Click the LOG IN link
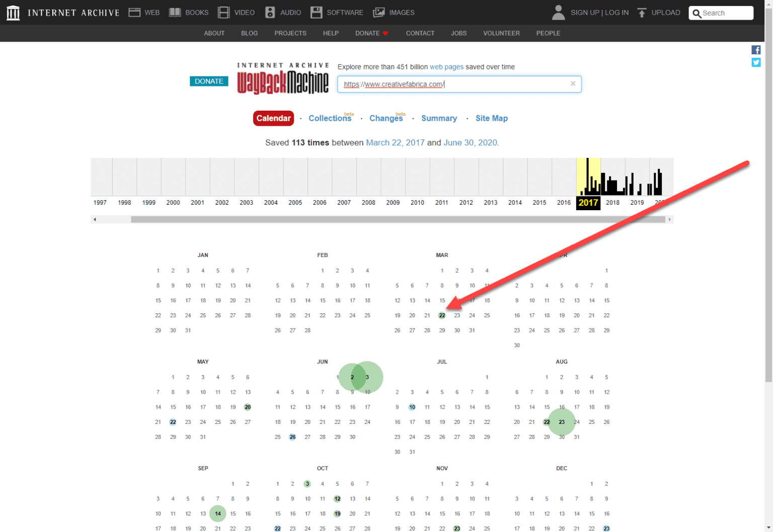The width and height of the screenshot is (773, 532). click(x=616, y=13)
